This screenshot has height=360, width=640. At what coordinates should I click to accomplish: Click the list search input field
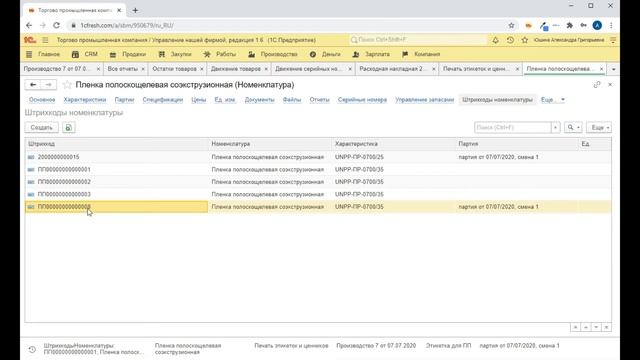tap(513, 128)
